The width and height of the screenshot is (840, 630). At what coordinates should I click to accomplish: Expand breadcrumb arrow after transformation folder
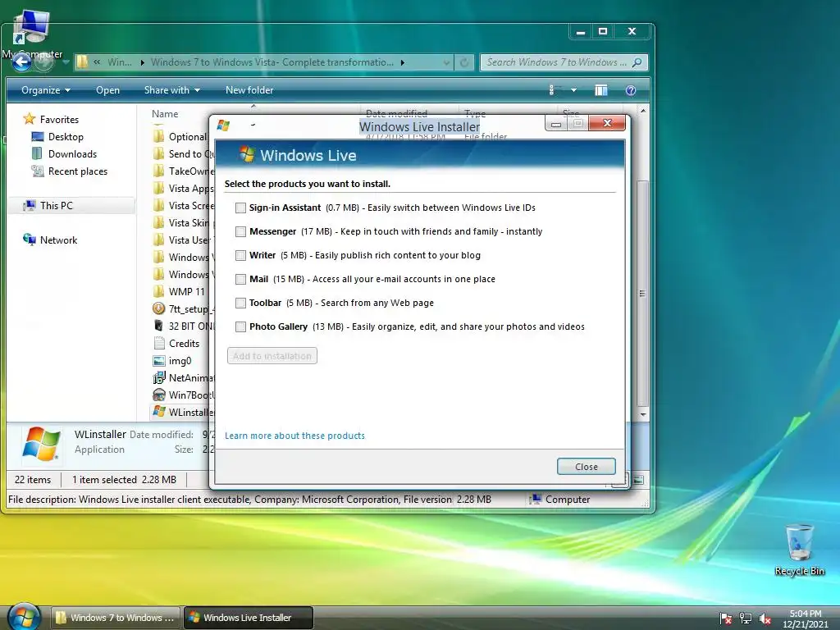click(x=403, y=62)
